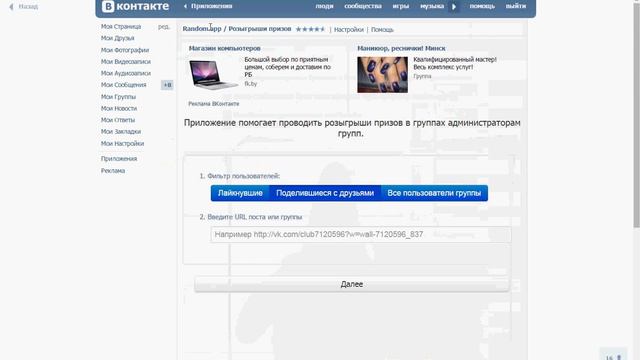The image size is (640, 360).
Task: Click the post or group URL field
Action: click(x=361, y=235)
